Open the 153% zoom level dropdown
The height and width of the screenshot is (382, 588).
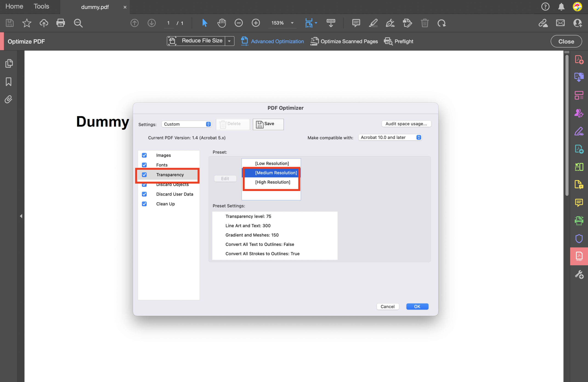[x=292, y=23]
